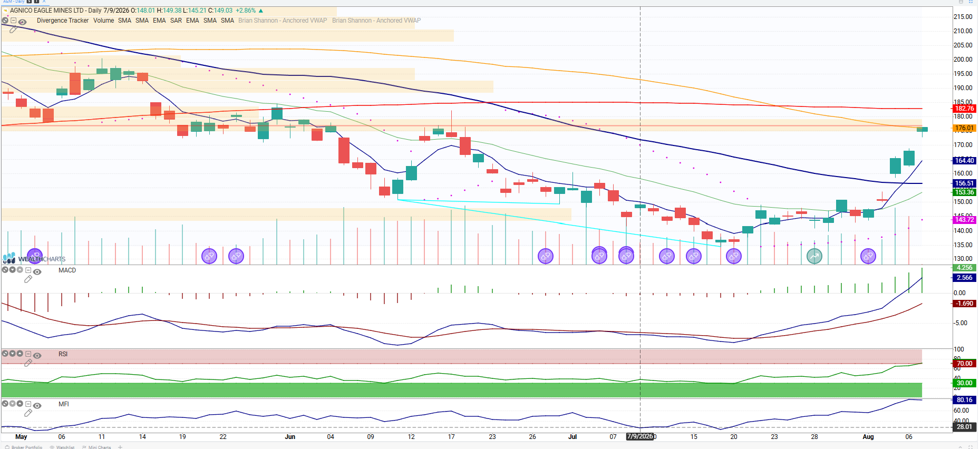
Task: Open main chart pencil edit tool
Action: 13,30
